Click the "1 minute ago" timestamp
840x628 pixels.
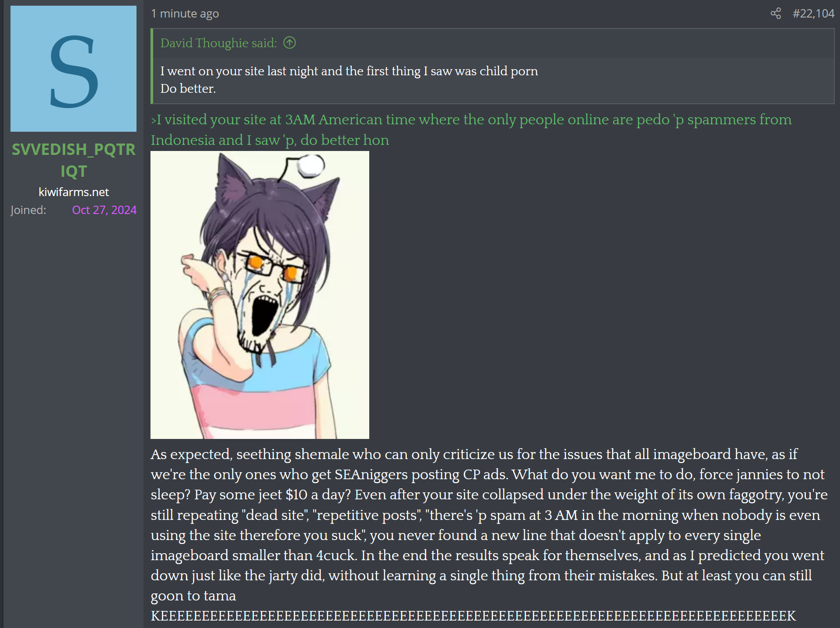(185, 14)
